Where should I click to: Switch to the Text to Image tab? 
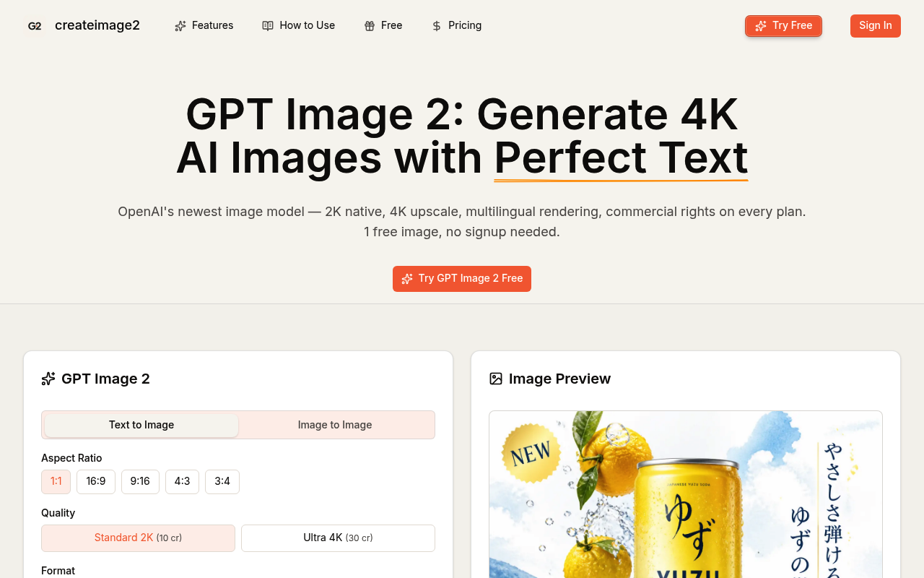tap(141, 425)
